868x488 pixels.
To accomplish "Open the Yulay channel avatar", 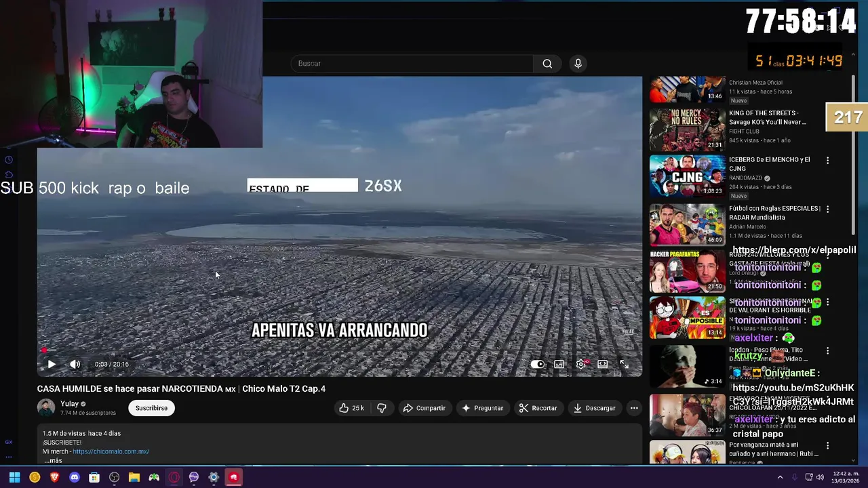I will pos(46,408).
